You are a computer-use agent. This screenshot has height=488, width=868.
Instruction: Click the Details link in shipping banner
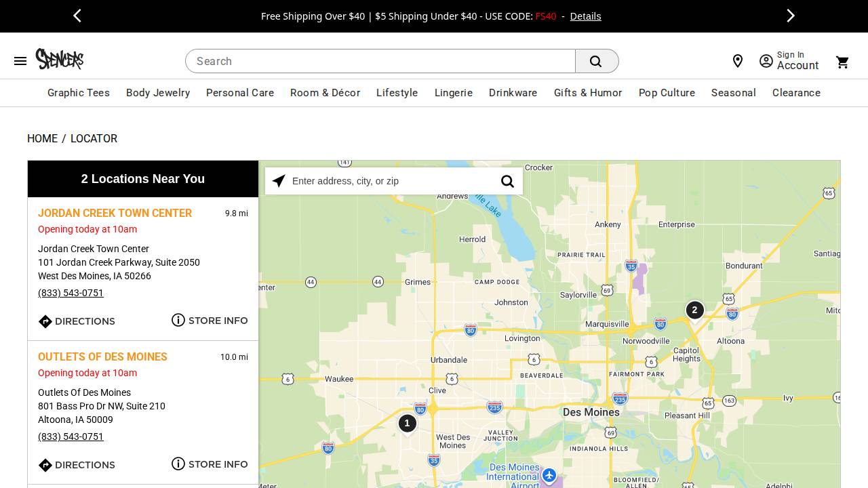(x=585, y=16)
